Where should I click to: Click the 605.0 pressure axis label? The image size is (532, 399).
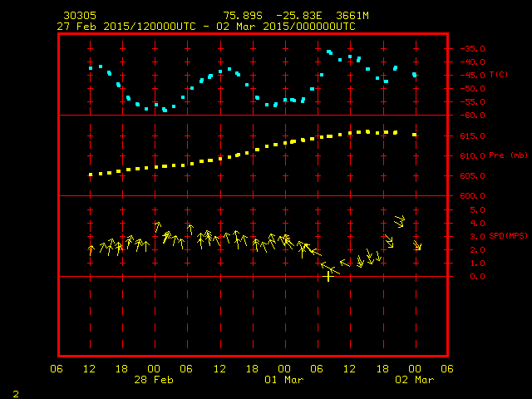473,176
